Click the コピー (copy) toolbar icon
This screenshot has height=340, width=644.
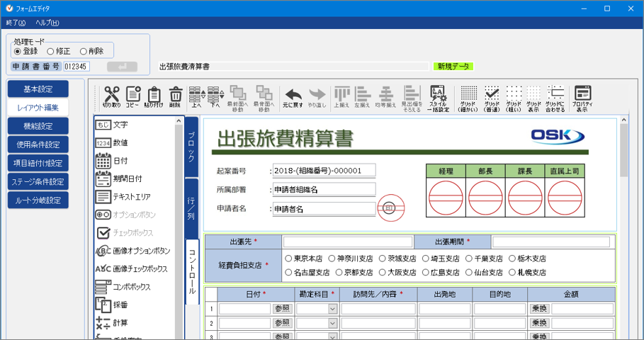(132, 97)
